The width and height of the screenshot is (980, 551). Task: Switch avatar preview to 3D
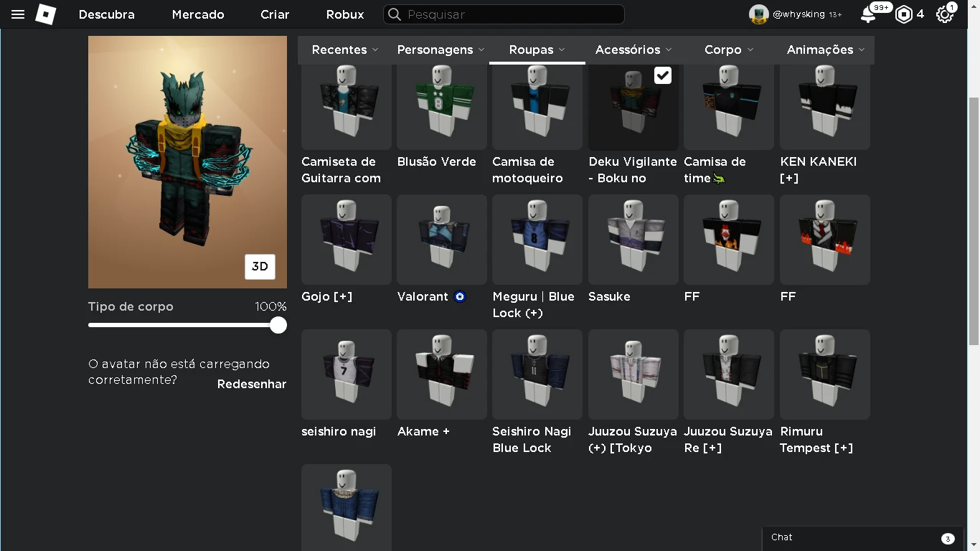260,267
